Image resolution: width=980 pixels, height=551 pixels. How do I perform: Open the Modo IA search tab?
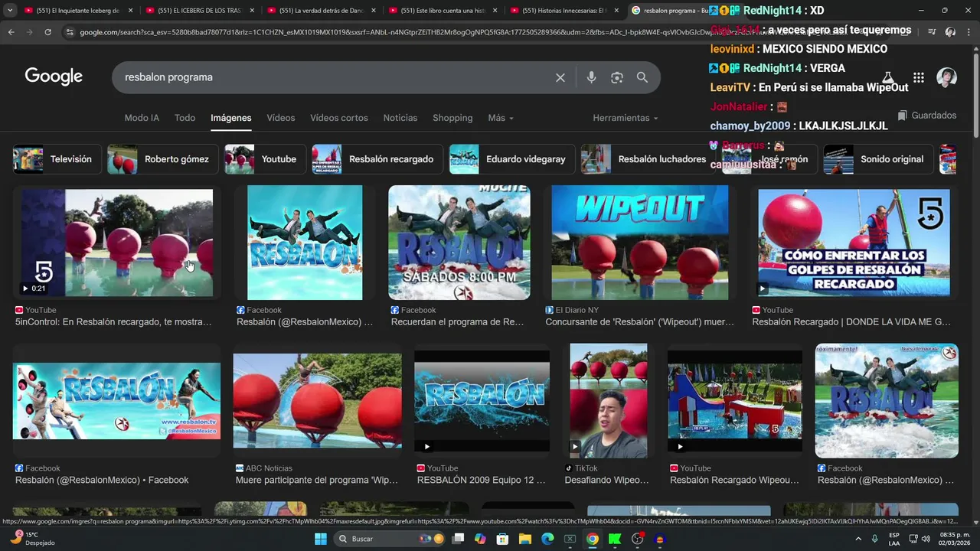(142, 118)
